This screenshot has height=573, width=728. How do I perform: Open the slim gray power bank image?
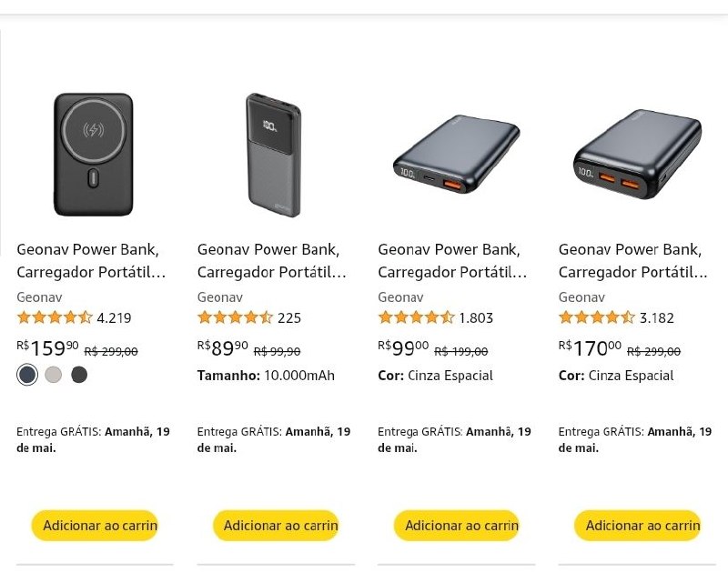point(274,155)
